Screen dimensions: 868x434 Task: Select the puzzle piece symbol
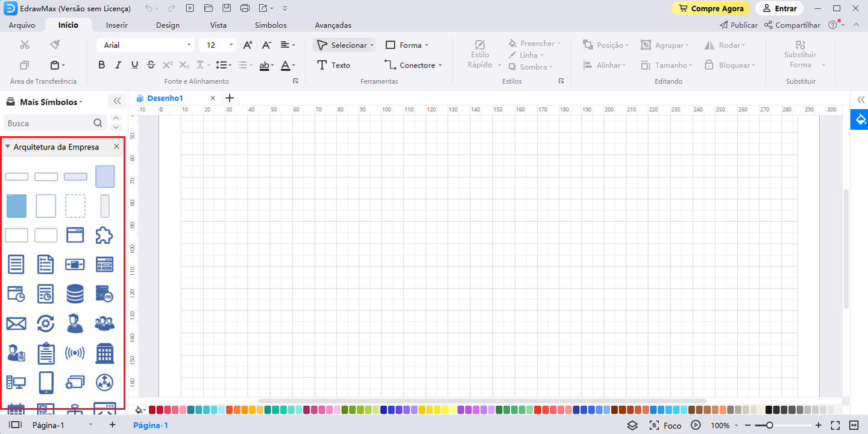coord(104,235)
